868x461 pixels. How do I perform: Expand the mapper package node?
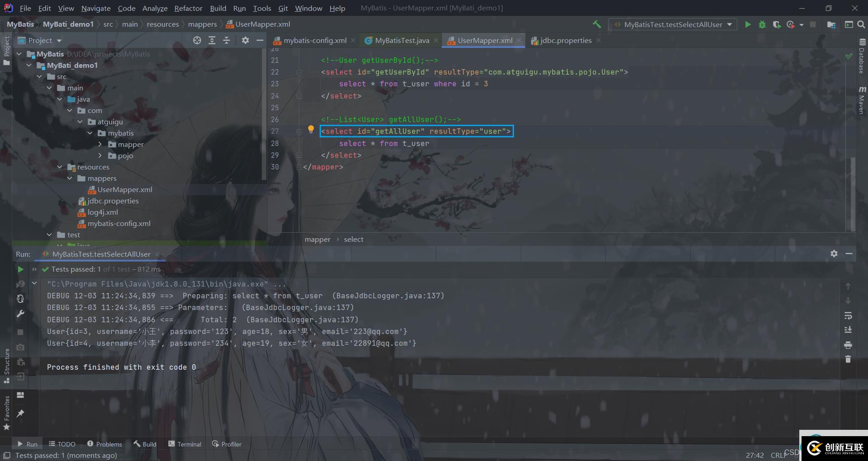(x=100, y=145)
